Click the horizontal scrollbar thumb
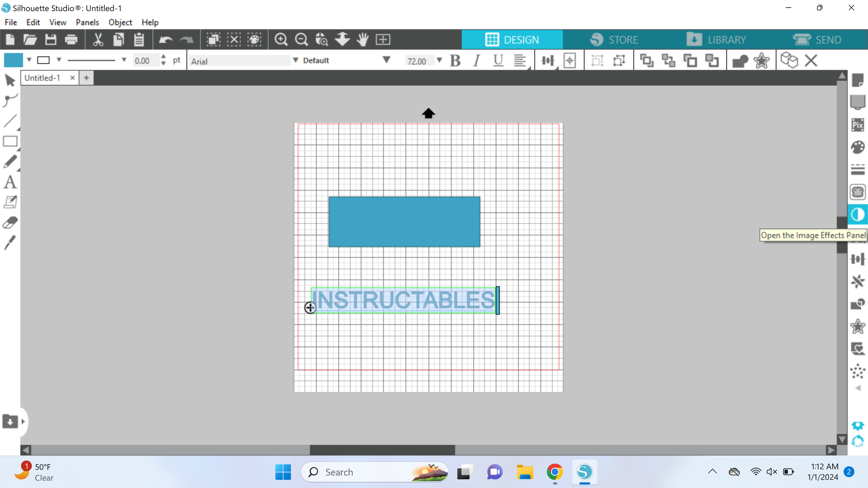868x488 pixels. [382, 450]
